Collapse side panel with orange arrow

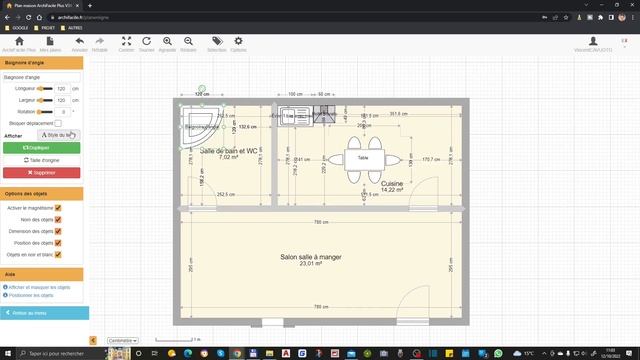tap(93, 340)
